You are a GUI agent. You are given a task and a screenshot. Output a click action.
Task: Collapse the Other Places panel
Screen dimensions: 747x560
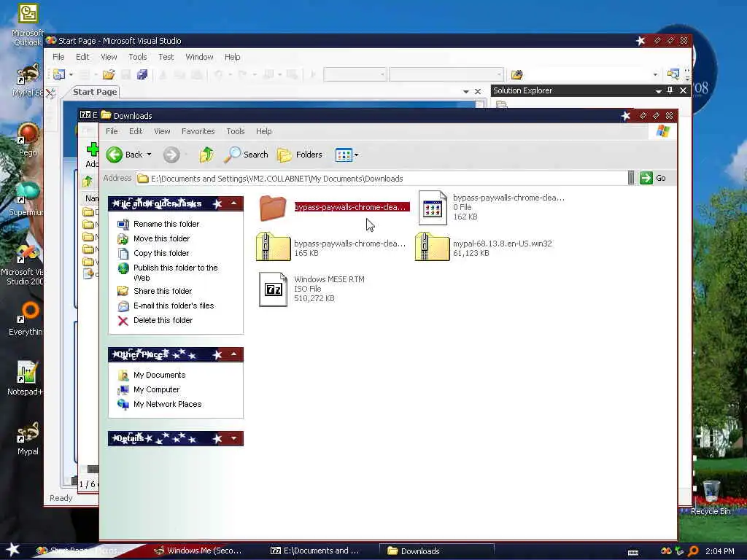point(234,354)
